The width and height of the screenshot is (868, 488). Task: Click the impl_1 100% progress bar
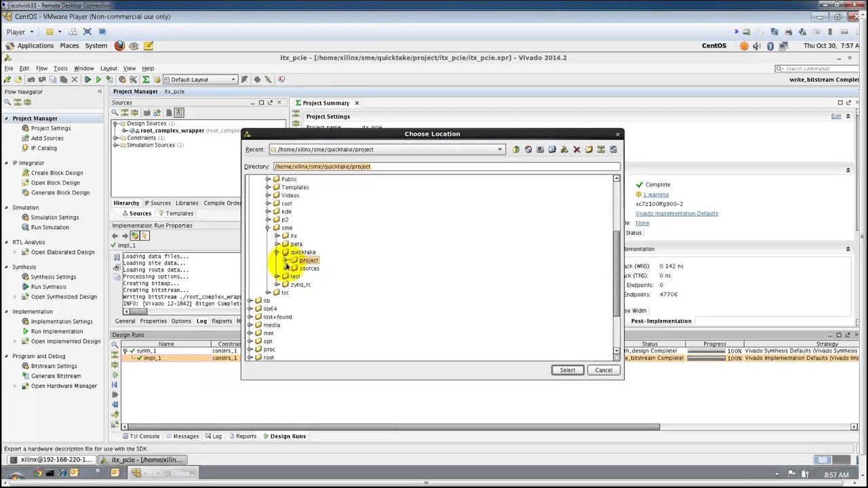(x=705, y=358)
